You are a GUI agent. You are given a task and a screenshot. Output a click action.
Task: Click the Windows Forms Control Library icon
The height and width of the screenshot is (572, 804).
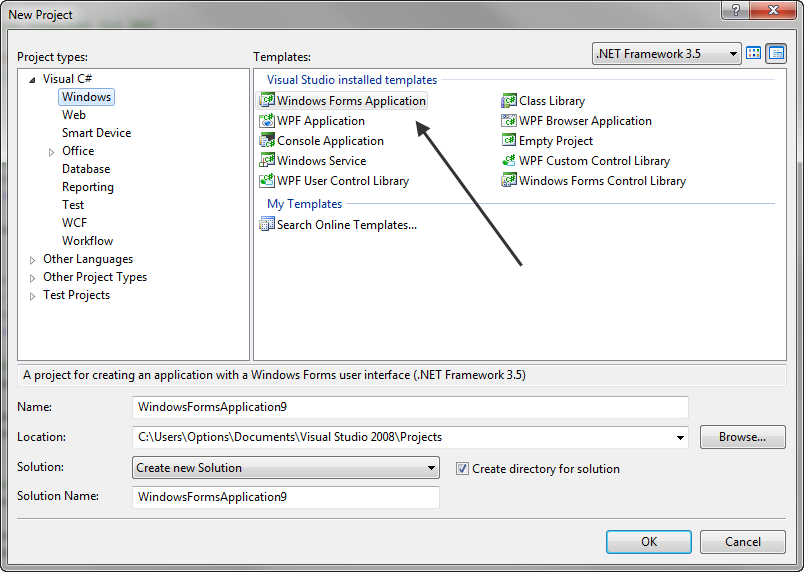pyautogui.click(x=509, y=180)
